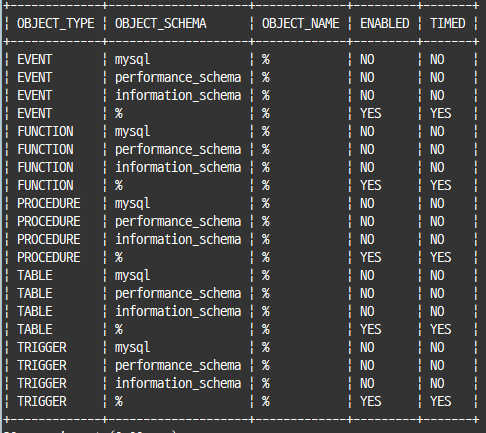Click TIMED 'YES' in PROCEDURE % row
This screenshot has height=433, width=486.
point(441,258)
